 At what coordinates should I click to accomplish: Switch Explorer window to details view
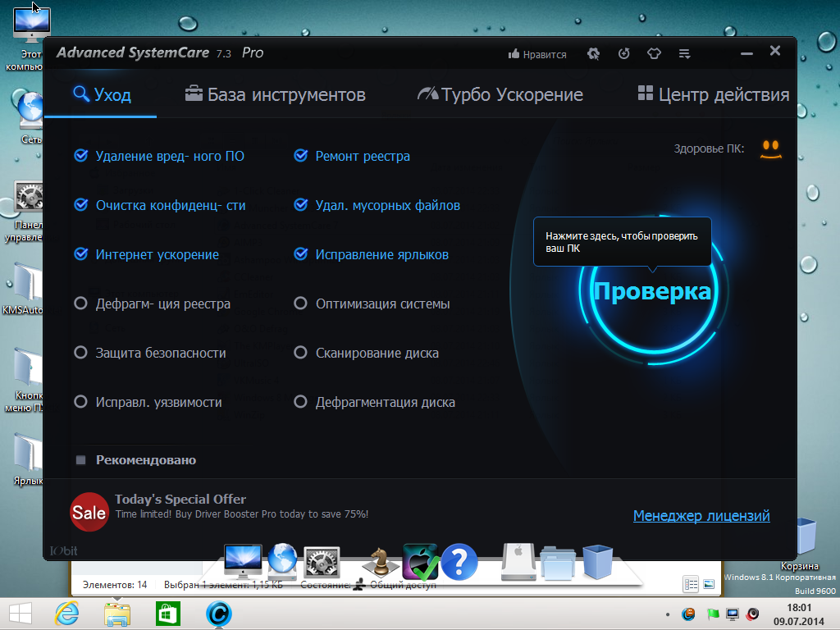coord(691,584)
